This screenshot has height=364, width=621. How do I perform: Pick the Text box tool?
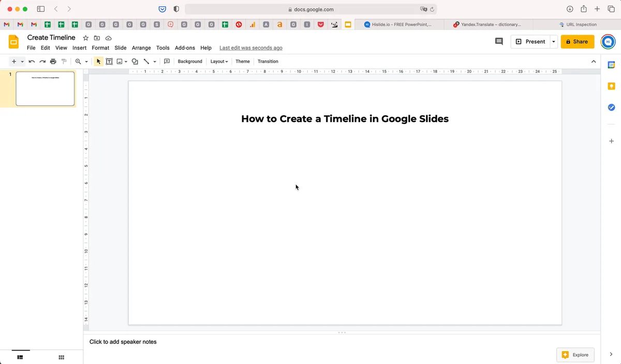click(x=109, y=62)
